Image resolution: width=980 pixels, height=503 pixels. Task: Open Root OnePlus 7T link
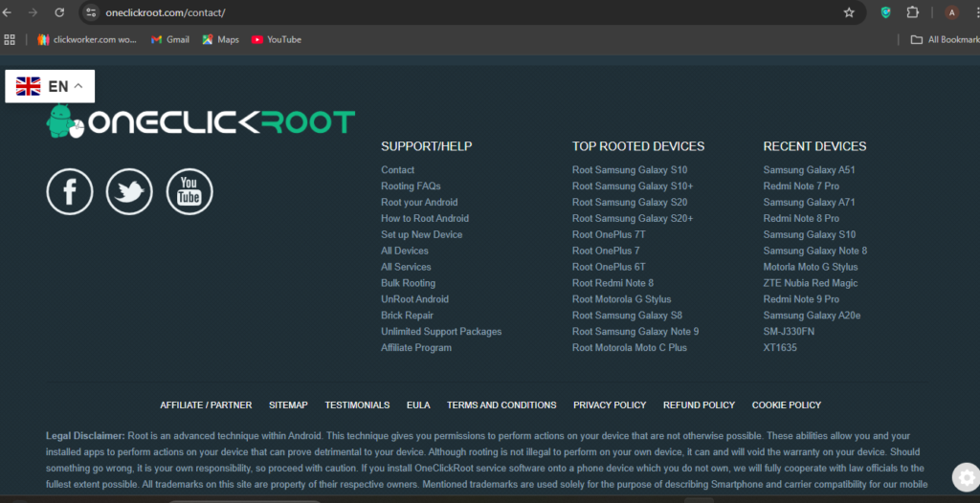(609, 235)
